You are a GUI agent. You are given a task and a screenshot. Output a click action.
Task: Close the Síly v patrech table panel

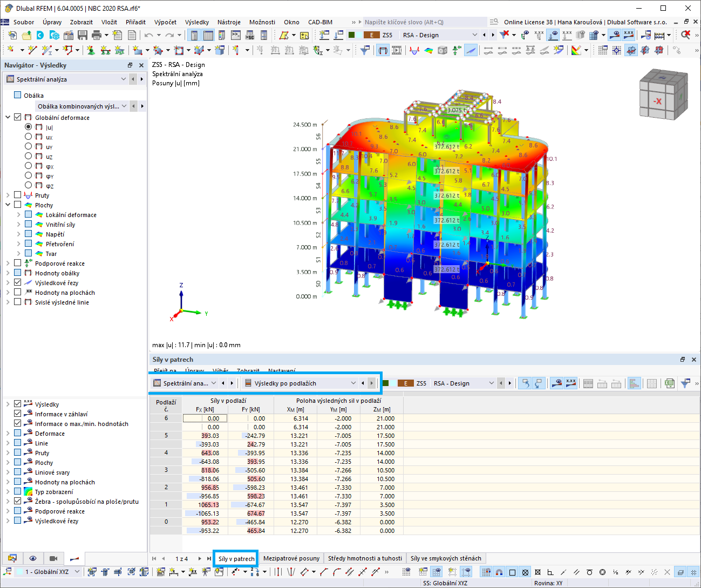point(694,360)
